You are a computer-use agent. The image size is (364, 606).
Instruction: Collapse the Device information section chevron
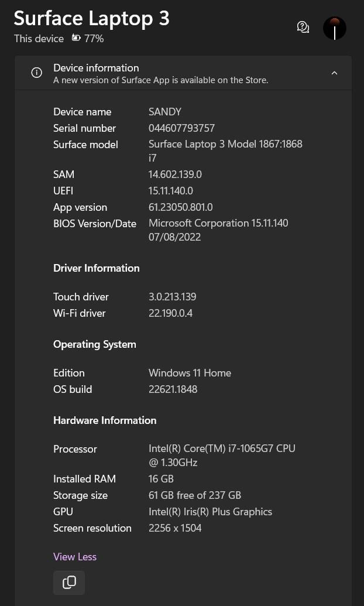tap(335, 73)
